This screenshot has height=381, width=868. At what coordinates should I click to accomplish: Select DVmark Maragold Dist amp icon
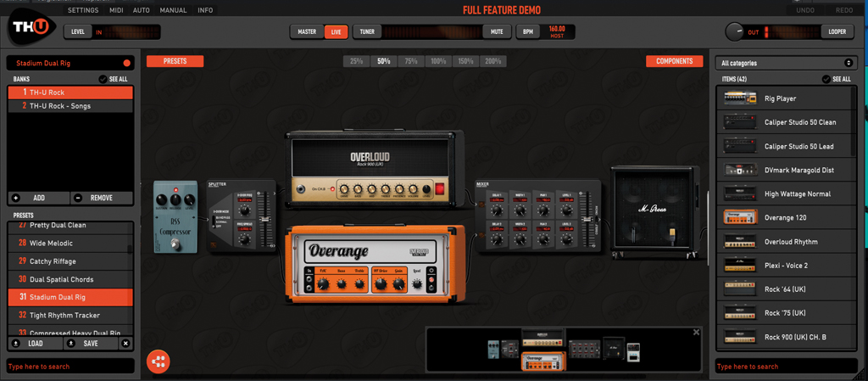[x=740, y=170]
